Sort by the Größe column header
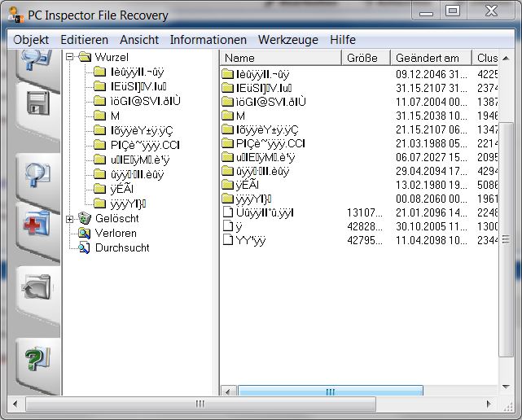 (x=366, y=58)
